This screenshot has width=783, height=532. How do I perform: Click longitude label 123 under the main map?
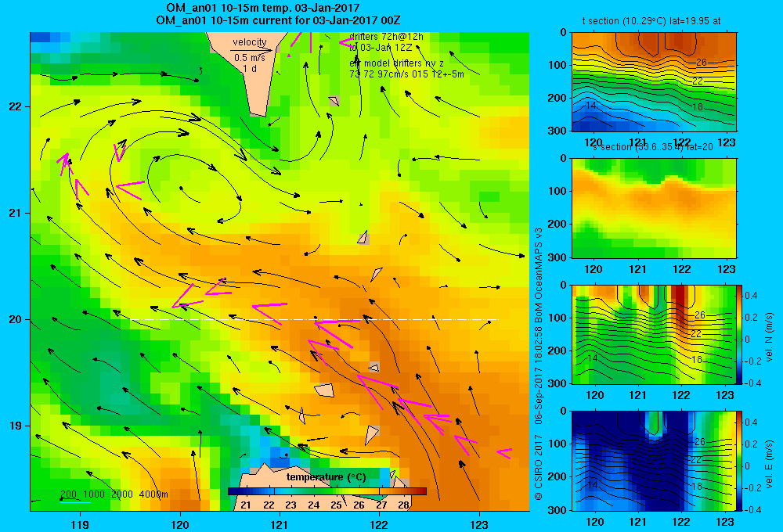(x=479, y=524)
